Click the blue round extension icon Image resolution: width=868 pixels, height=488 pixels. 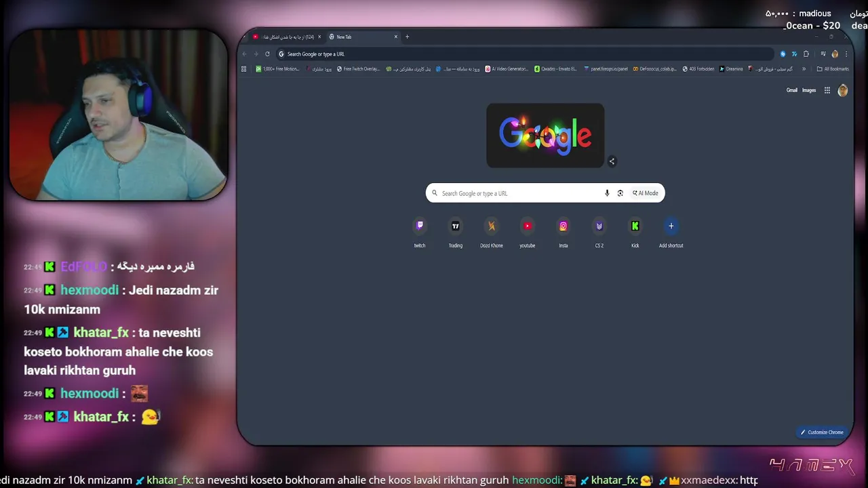[783, 54]
